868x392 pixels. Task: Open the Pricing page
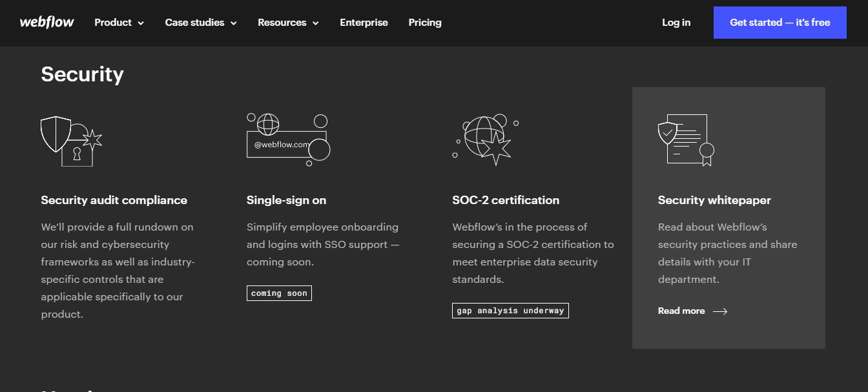(x=425, y=23)
